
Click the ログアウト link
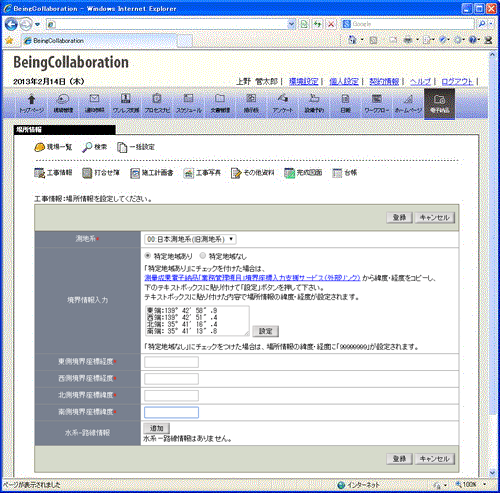coord(457,81)
